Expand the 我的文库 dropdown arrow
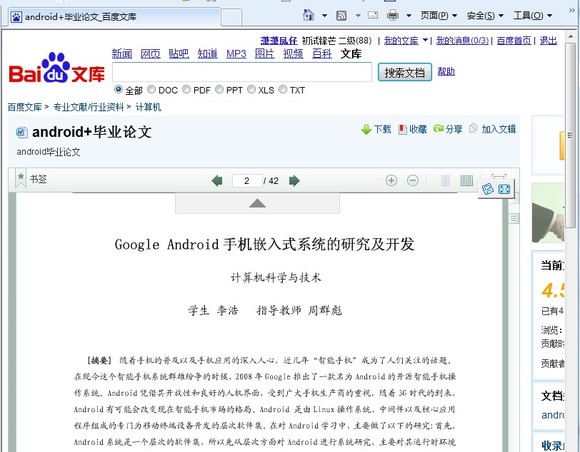The width and height of the screenshot is (580, 452). point(425,40)
